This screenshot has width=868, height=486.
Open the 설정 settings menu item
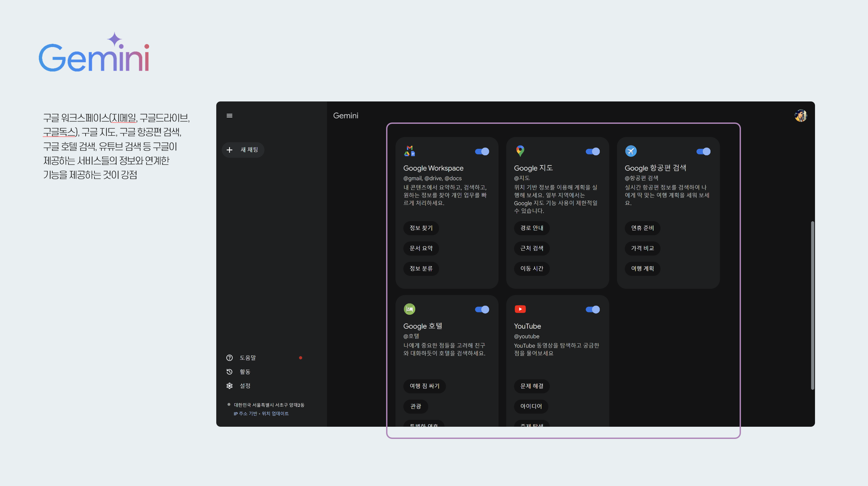coord(245,386)
